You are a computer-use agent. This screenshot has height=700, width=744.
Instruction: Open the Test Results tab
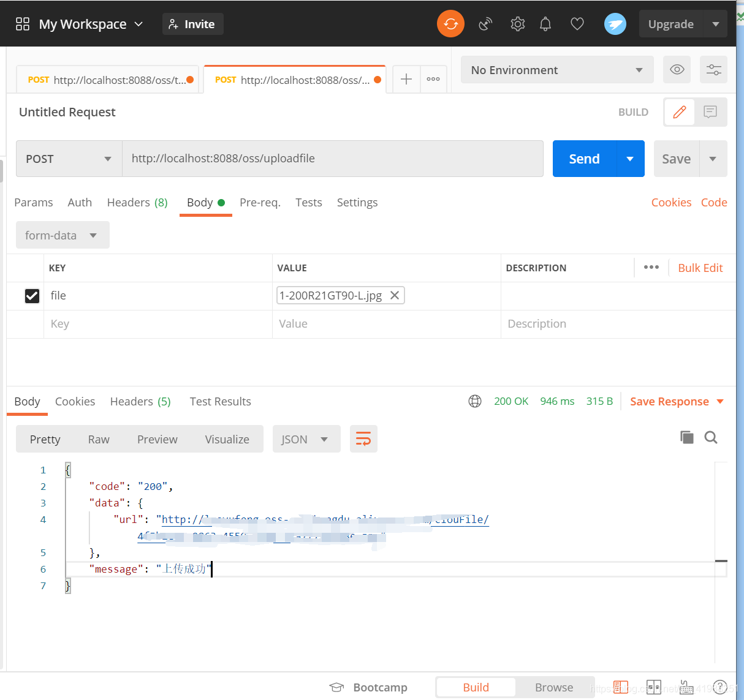tap(220, 401)
